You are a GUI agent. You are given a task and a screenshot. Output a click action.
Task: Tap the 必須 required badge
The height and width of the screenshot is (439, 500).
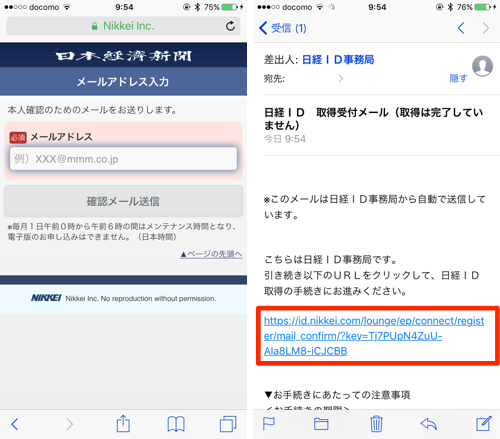pyautogui.click(x=18, y=137)
